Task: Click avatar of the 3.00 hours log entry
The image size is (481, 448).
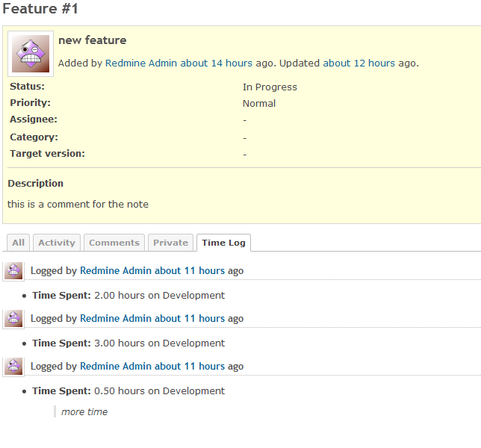Action: [13, 319]
